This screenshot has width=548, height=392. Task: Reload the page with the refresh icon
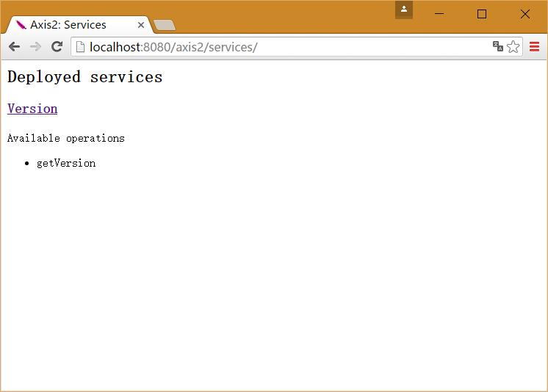point(57,46)
